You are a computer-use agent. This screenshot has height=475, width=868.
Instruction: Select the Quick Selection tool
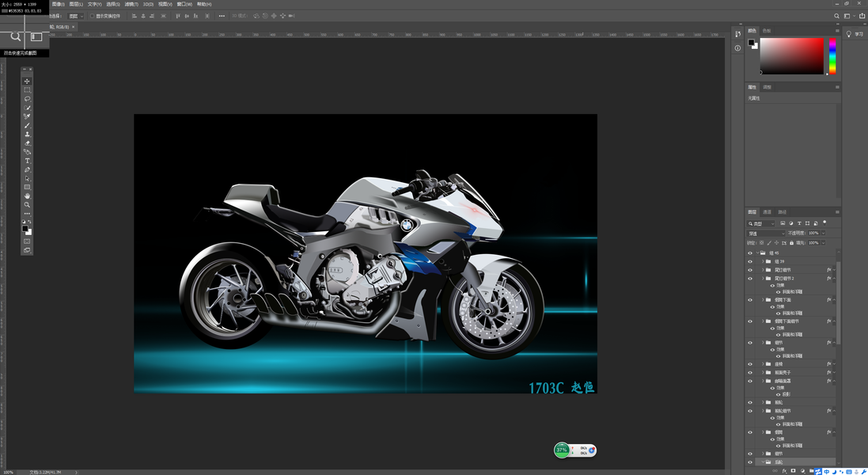pos(27,108)
